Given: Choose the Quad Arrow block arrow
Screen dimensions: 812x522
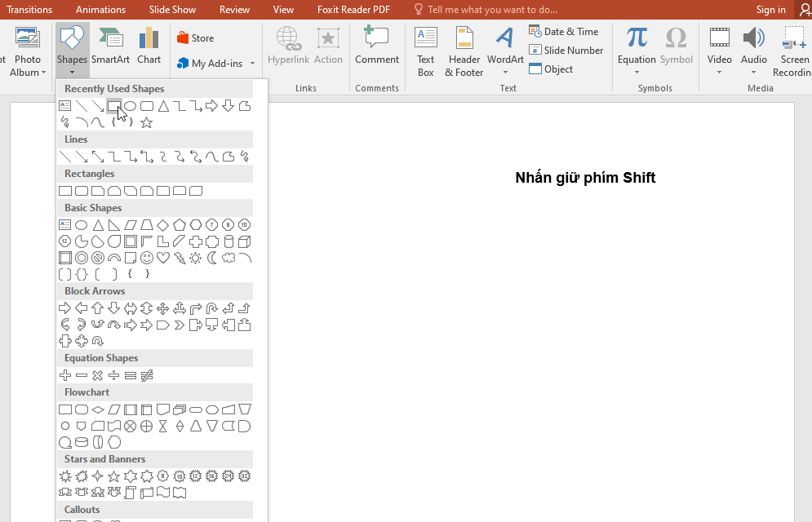Looking at the screenshot, I should [x=163, y=308].
